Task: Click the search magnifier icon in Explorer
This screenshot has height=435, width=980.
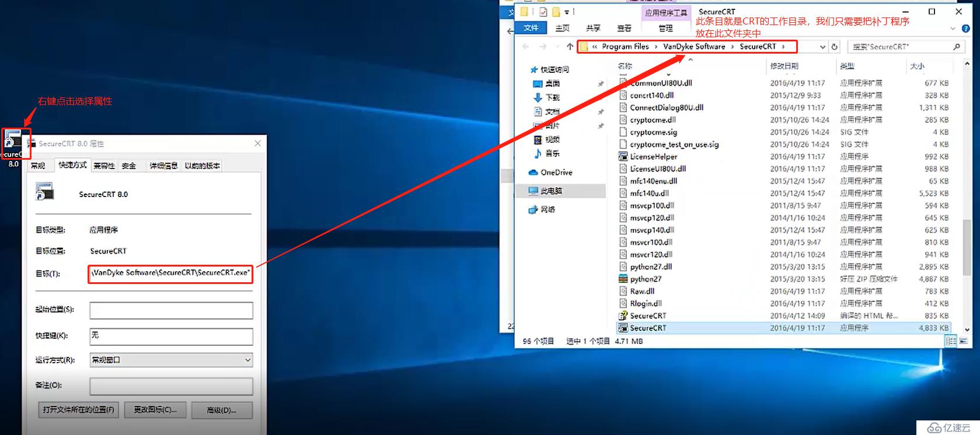Action: coord(956,47)
